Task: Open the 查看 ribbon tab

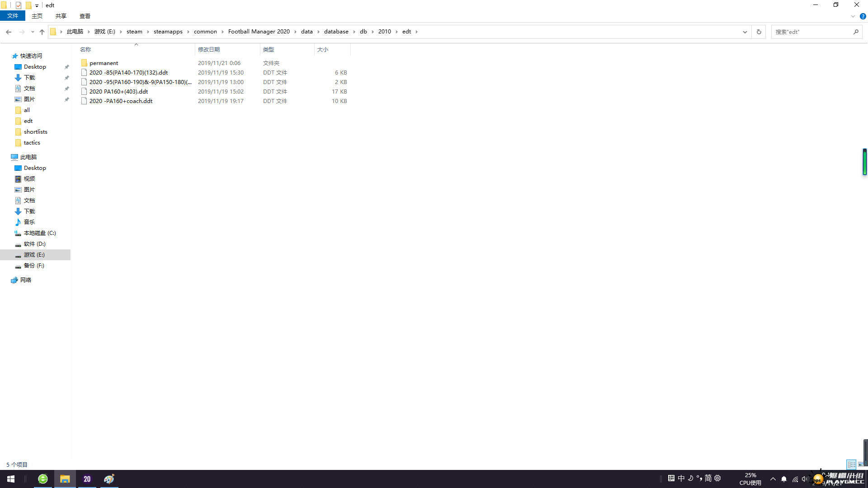Action: coord(85,16)
